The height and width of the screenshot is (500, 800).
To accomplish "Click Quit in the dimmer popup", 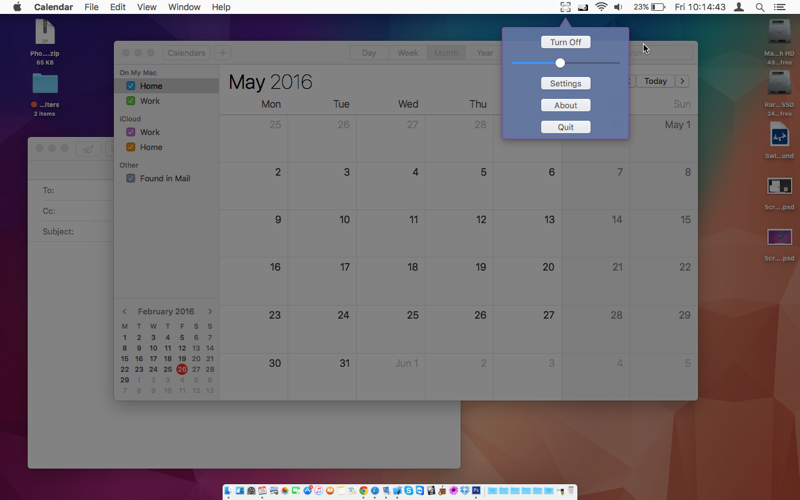I will click(565, 127).
